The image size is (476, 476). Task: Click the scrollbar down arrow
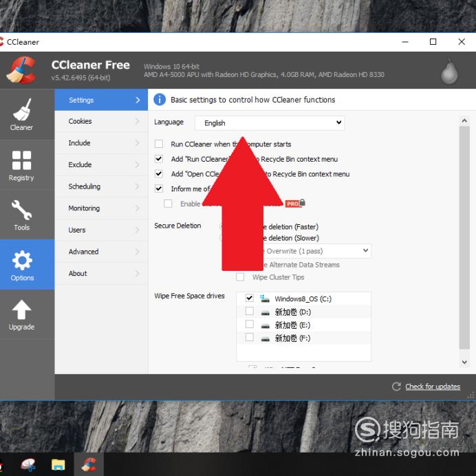(464, 362)
